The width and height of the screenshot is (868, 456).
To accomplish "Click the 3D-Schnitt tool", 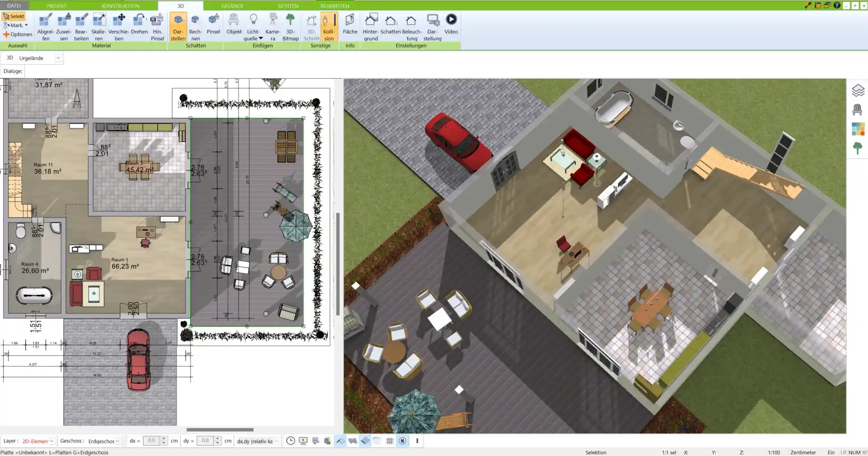I will pyautogui.click(x=311, y=27).
